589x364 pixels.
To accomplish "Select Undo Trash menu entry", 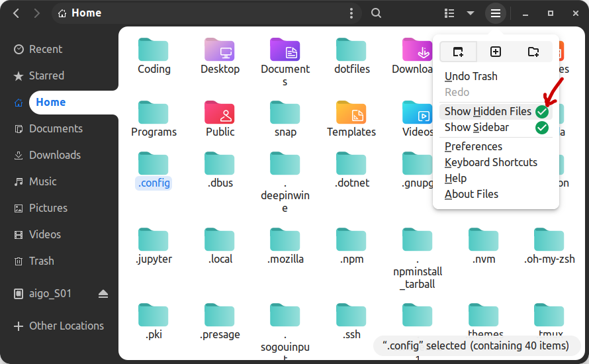I will 496,76.
